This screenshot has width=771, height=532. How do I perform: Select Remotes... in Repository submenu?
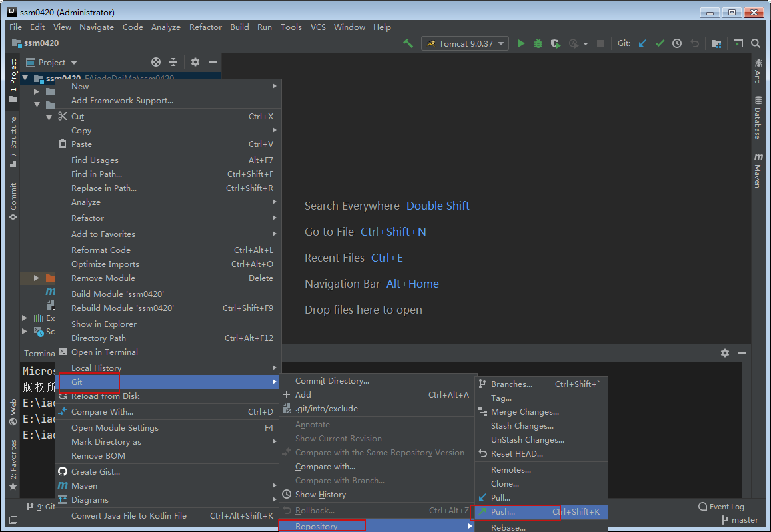(x=541, y=469)
